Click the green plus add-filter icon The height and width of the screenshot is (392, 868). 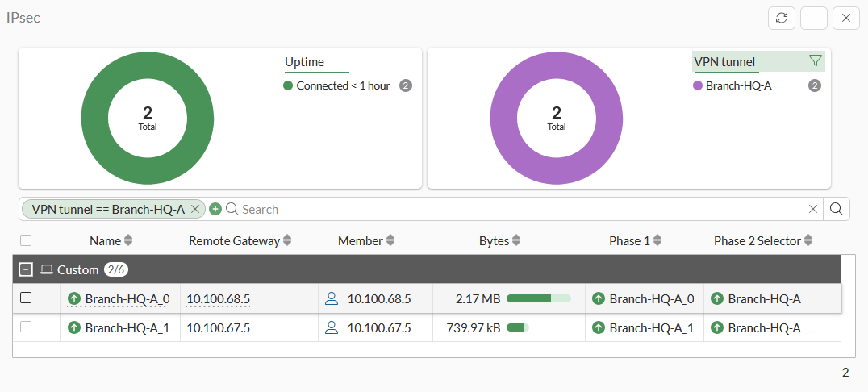tap(215, 209)
